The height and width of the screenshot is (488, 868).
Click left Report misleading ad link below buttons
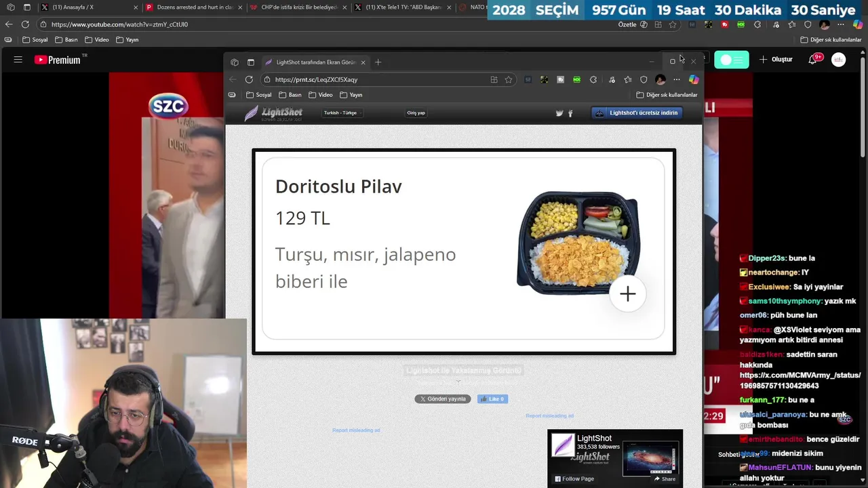[x=356, y=430]
